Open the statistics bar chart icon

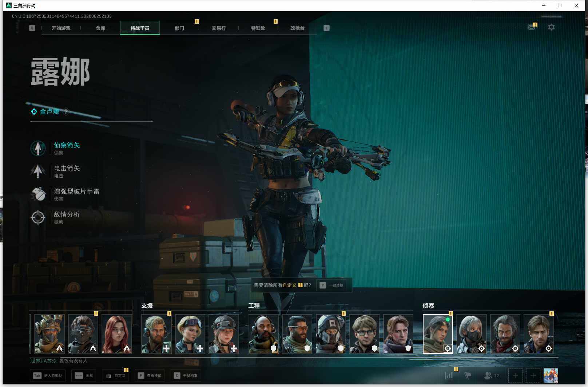[449, 375]
